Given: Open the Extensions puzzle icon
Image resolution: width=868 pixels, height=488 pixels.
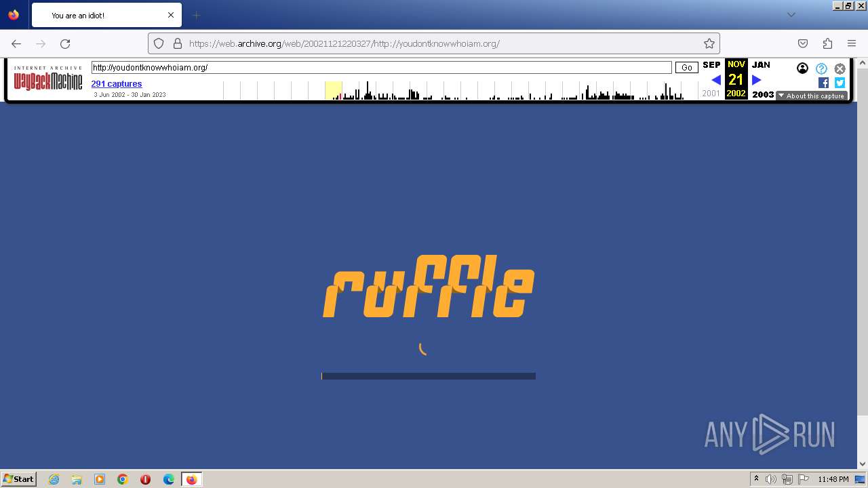Looking at the screenshot, I should pyautogui.click(x=827, y=43).
